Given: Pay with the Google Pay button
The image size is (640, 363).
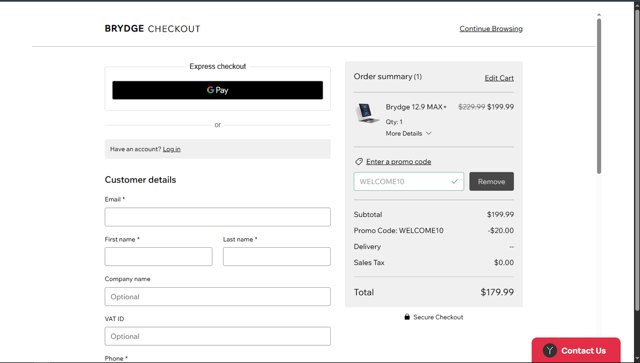Looking at the screenshot, I should (x=218, y=90).
